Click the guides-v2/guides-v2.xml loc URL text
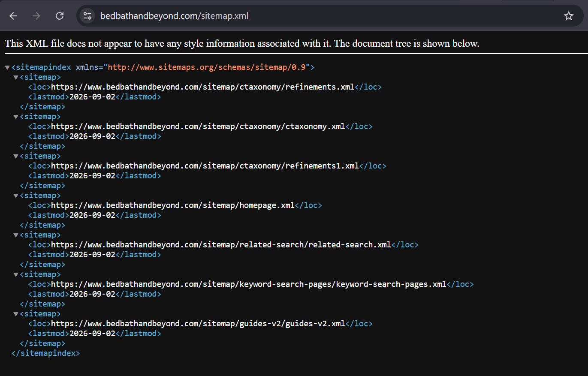Viewport: 588px width, 376px height. click(198, 324)
